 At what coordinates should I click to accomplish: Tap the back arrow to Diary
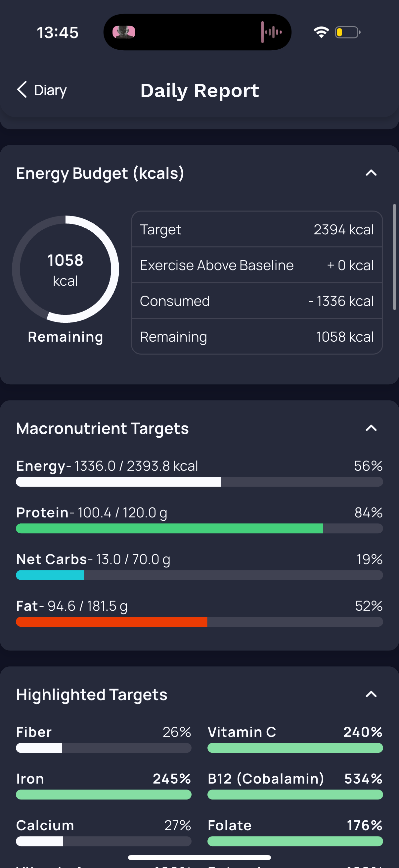pyautogui.click(x=22, y=90)
